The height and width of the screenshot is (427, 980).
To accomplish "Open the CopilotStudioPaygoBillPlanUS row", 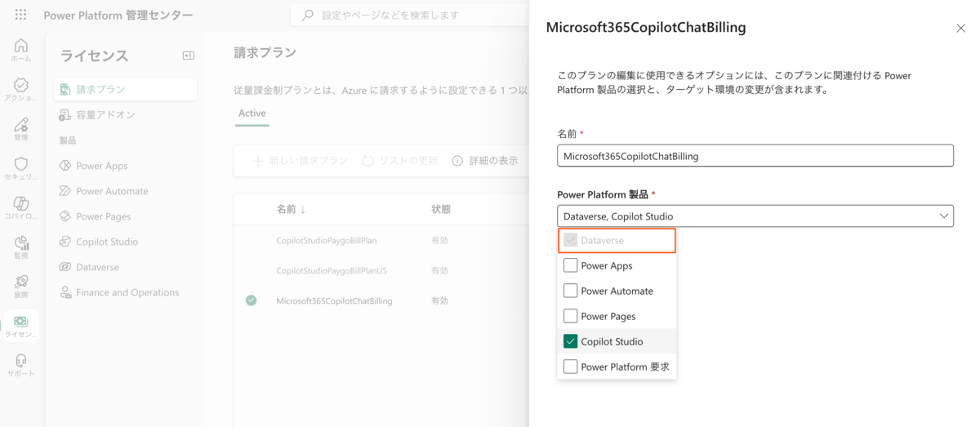I will (x=332, y=270).
